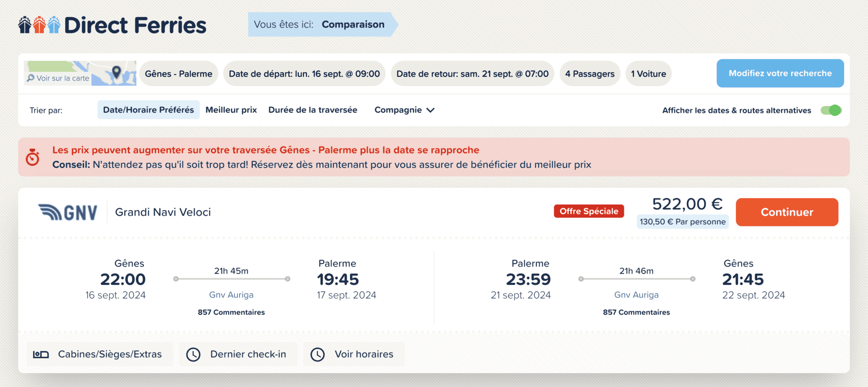Open the Voir sur la carte map thumbnail
The width and height of the screenshot is (868, 387).
click(x=80, y=73)
